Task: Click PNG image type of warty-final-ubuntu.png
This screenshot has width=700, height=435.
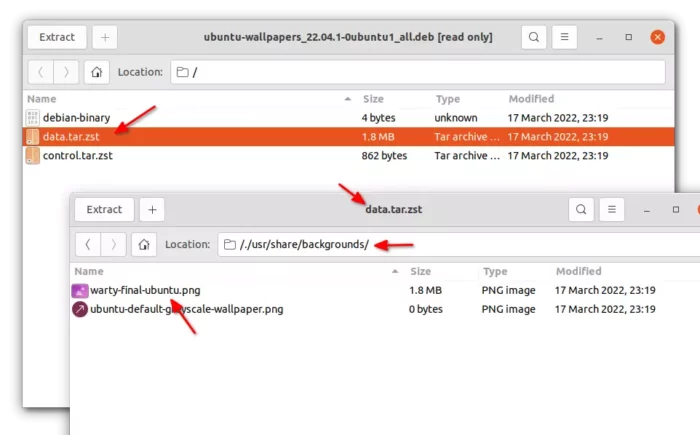Action: pos(508,290)
